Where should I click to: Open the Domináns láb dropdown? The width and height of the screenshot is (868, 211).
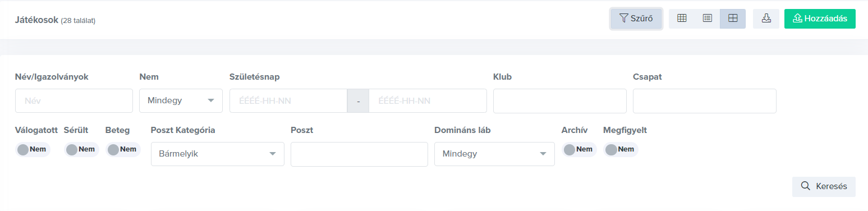pos(494,154)
